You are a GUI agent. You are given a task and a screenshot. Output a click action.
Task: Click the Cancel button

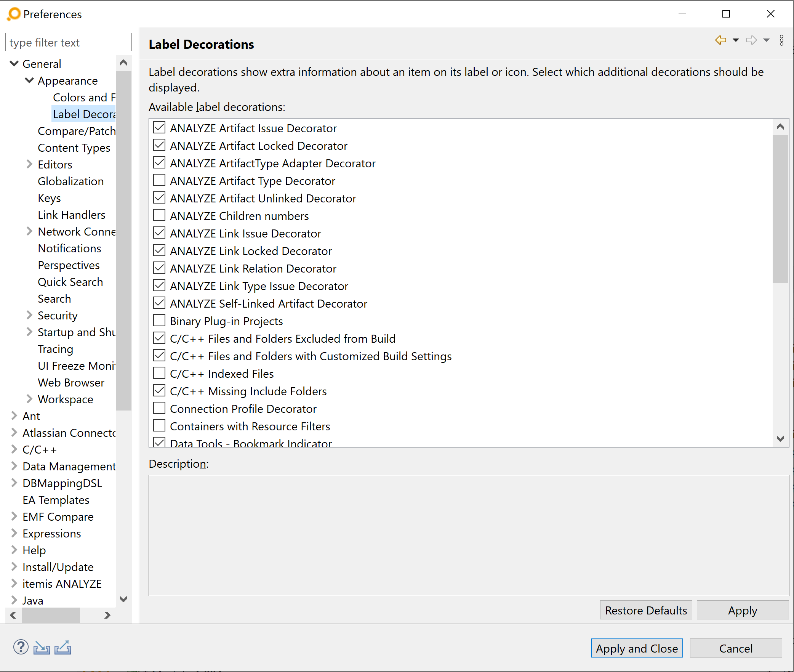point(736,648)
